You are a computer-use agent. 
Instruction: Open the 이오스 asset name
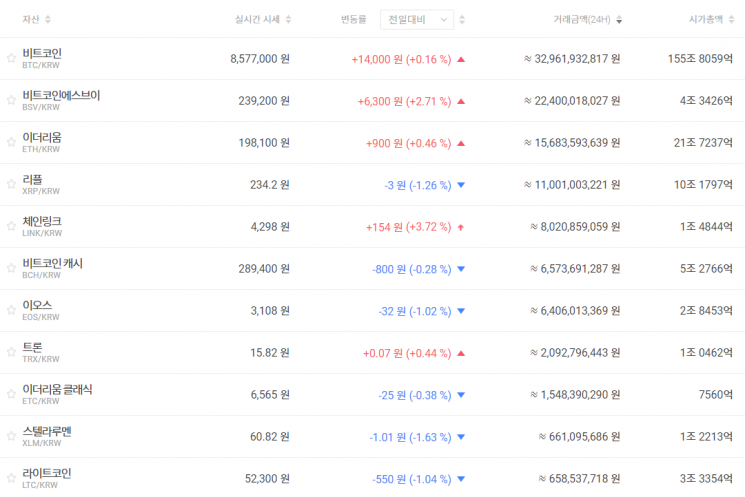tap(37, 305)
